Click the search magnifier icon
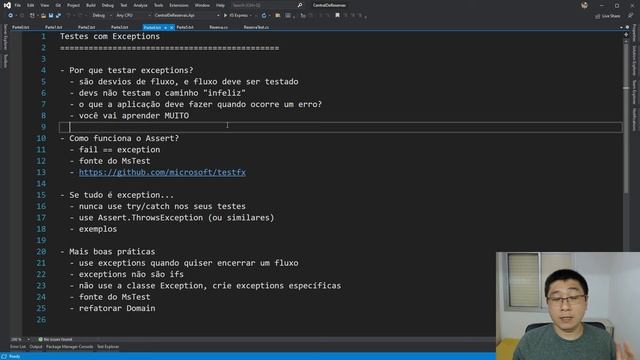This screenshot has height=360, width=640. pos(300,5)
